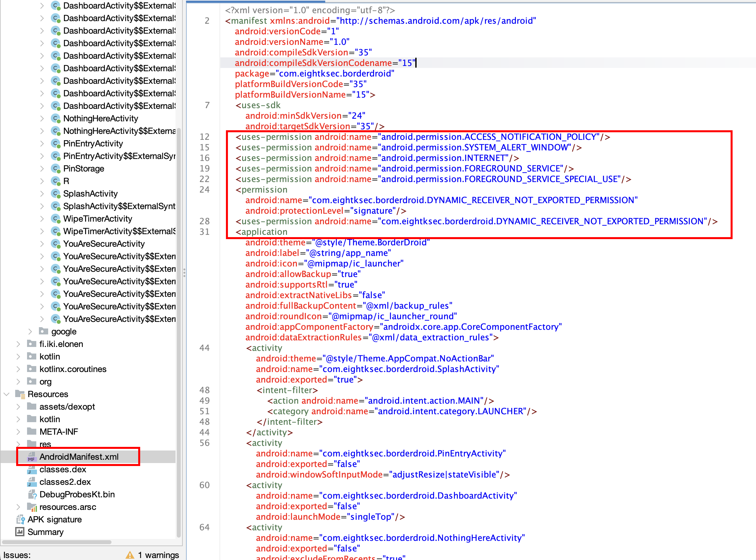Click the PinStorage class icon
Image resolution: width=756 pixels, height=560 pixels.
click(x=56, y=169)
